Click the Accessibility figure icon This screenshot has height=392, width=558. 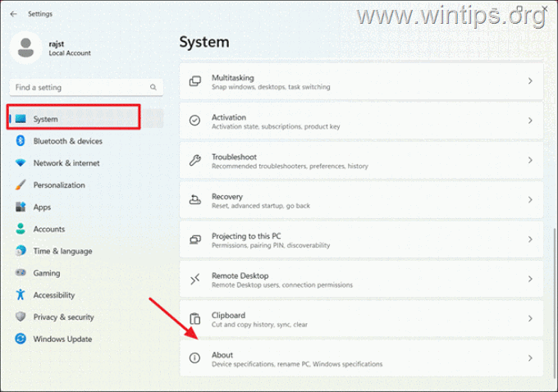click(21, 294)
